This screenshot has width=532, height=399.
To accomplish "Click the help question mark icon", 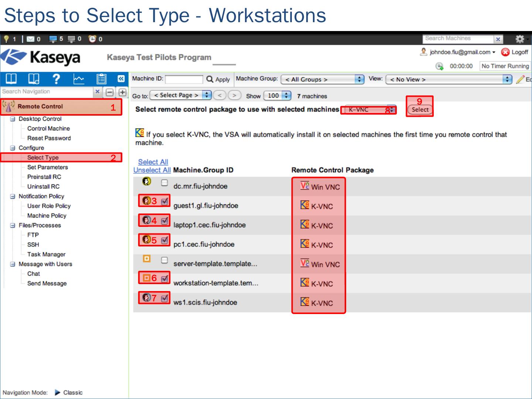I will pyautogui.click(x=56, y=79).
